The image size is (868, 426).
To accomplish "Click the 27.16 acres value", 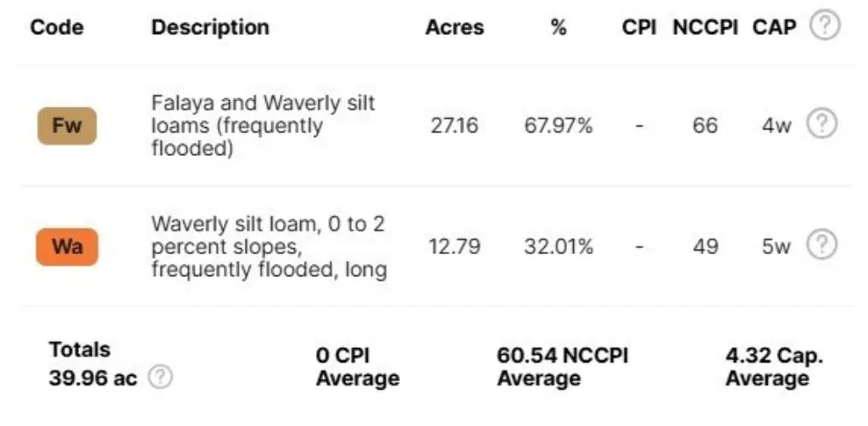I will [453, 126].
